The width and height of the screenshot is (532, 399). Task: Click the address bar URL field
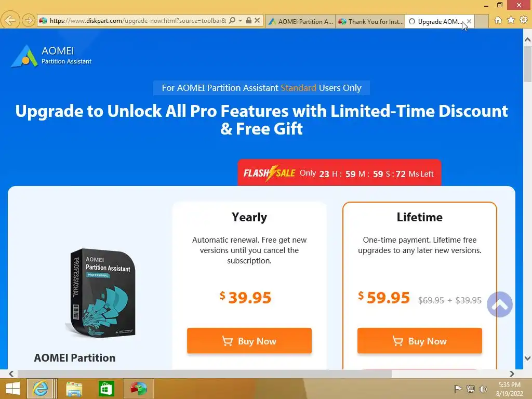point(138,21)
